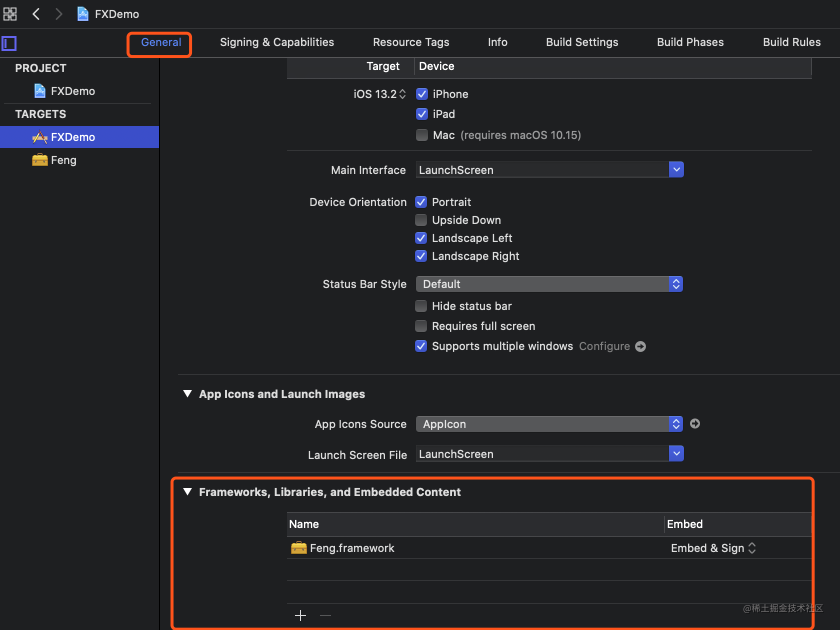
Task: Open the iOS 13.2 deployment target stepper
Action: point(402,94)
